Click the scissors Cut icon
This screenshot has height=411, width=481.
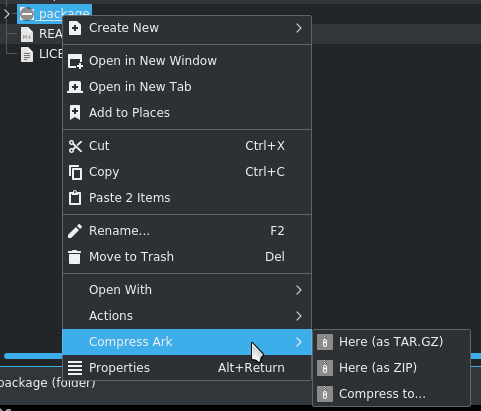(75, 146)
